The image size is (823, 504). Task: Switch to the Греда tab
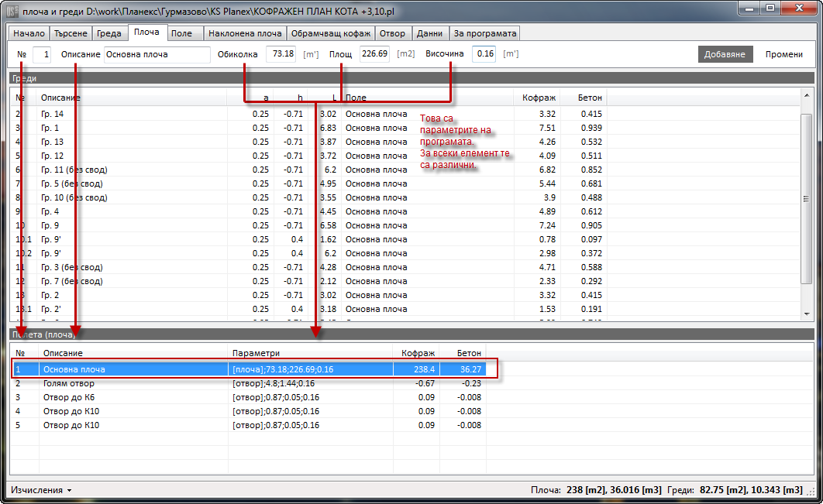109,33
